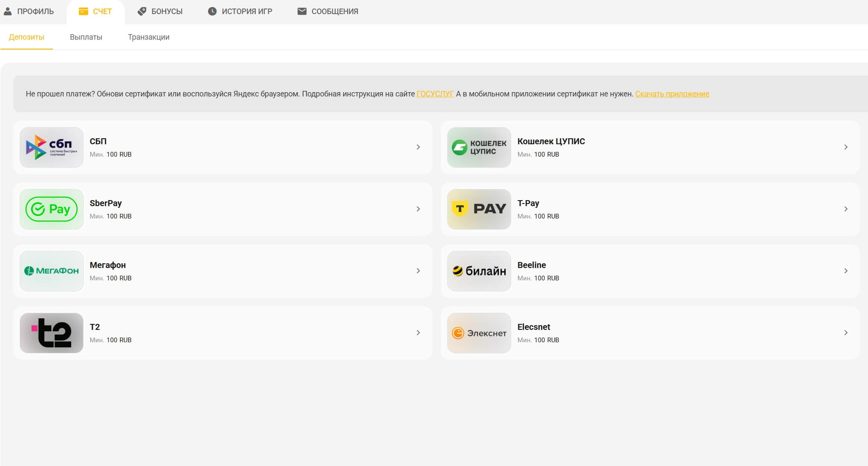Follow the ГОСУСЛУГ link

(x=435, y=94)
